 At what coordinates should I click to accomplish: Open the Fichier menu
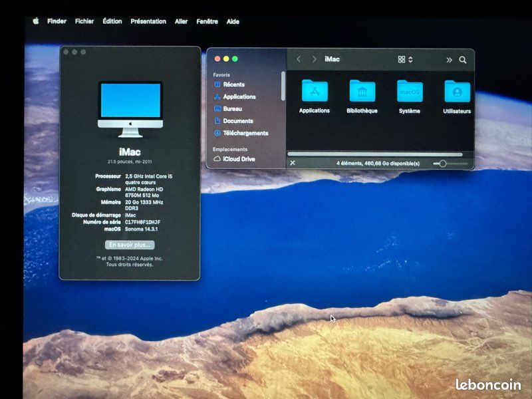[84, 21]
